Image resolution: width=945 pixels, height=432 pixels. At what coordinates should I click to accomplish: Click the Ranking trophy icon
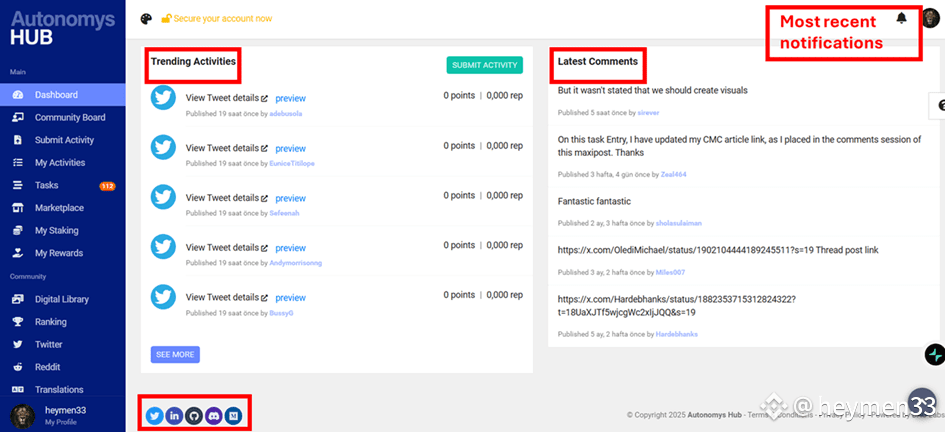[17, 322]
